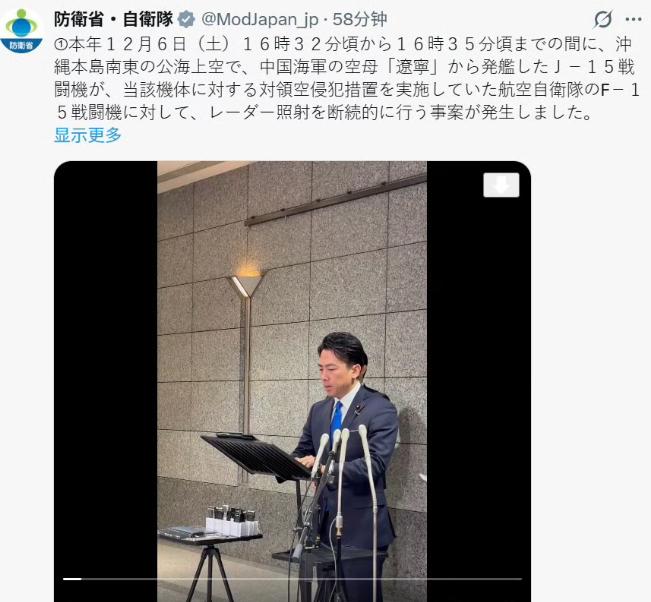Click the played portion of the progress bar
Viewport: 651px width, 602px height.
pos(72,578)
